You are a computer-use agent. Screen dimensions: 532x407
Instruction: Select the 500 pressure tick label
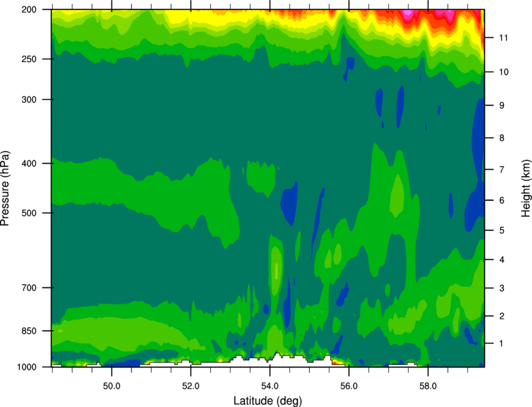[x=29, y=213]
